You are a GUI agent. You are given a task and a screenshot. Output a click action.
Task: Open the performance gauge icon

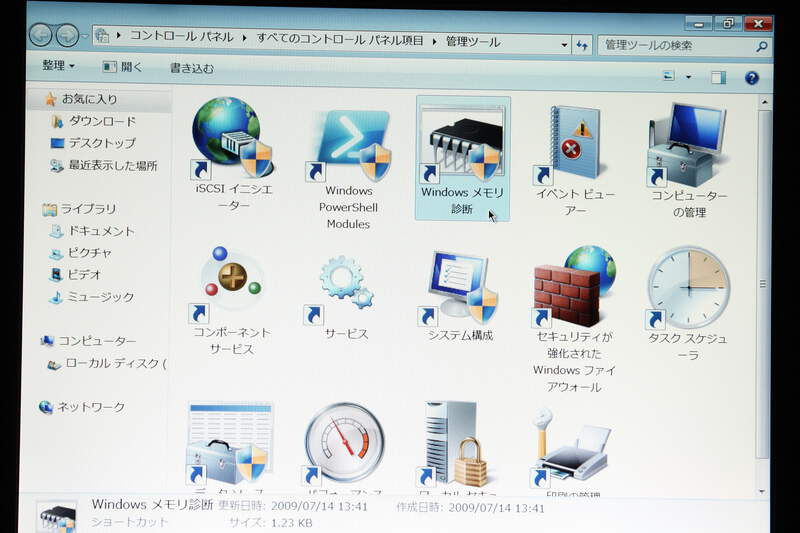coord(343,444)
